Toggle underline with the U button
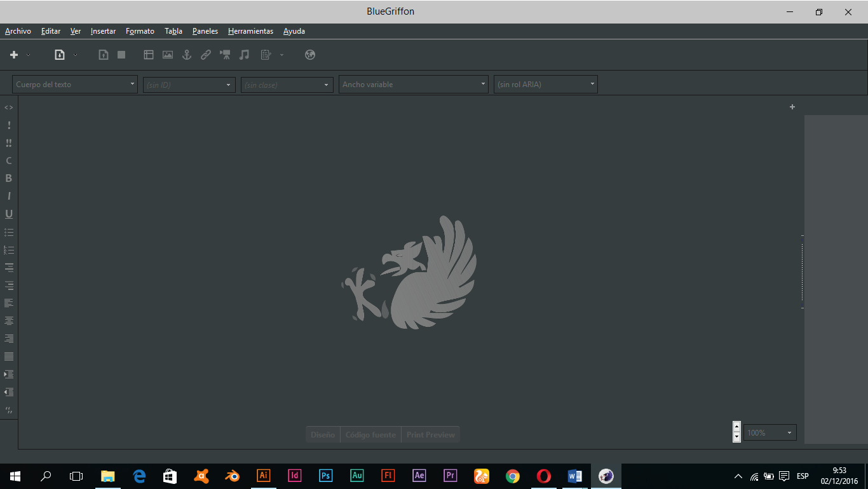 click(x=9, y=214)
